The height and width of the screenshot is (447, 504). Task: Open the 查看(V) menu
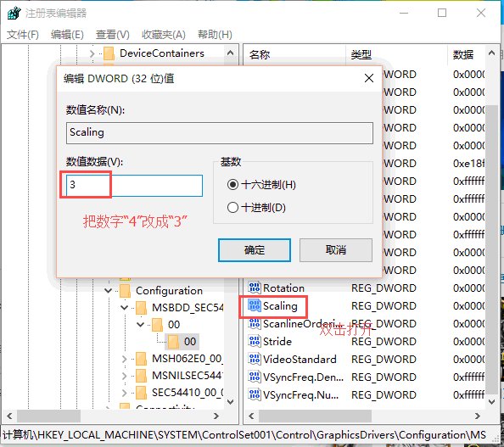113,35
